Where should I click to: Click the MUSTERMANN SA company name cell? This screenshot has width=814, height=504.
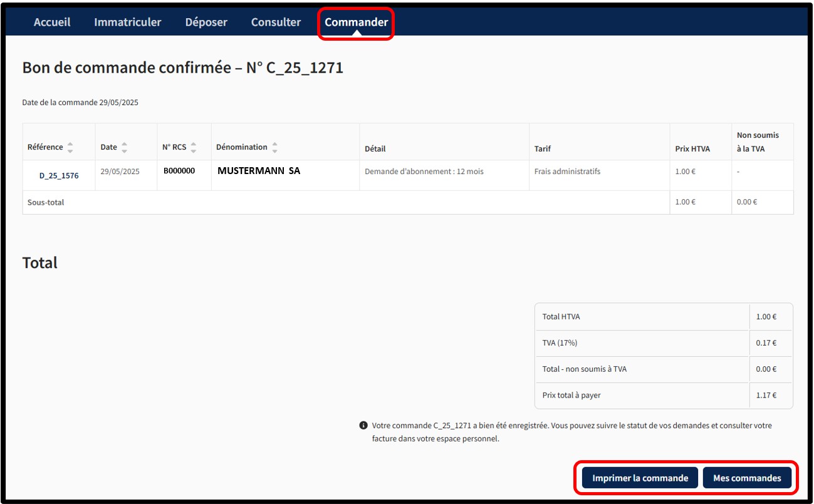coord(259,171)
